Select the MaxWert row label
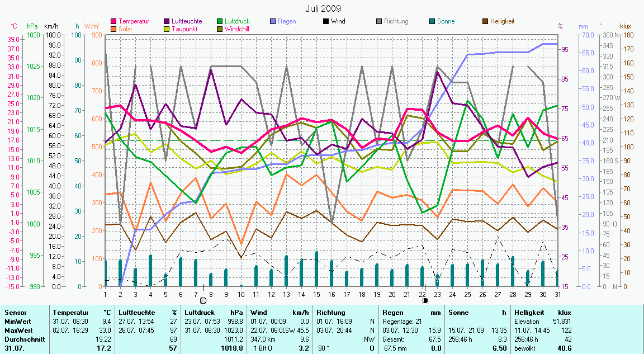This screenshot has height=354, width=644. click(17, 331)
